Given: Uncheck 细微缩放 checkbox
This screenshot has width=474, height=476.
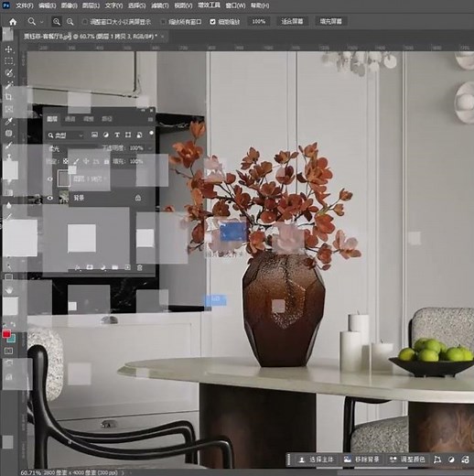Looking at the screenshot, I should coord(212,22).
